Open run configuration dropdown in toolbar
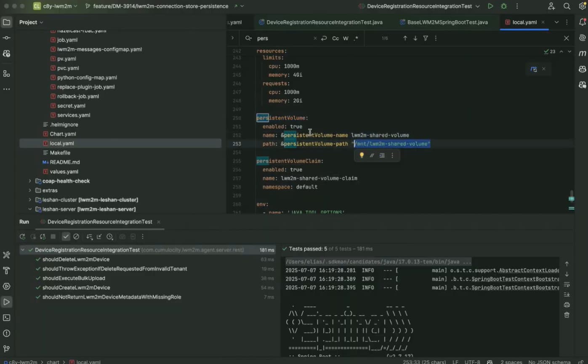588x364 pixels. pyautogui.click(x=419, y=6)
